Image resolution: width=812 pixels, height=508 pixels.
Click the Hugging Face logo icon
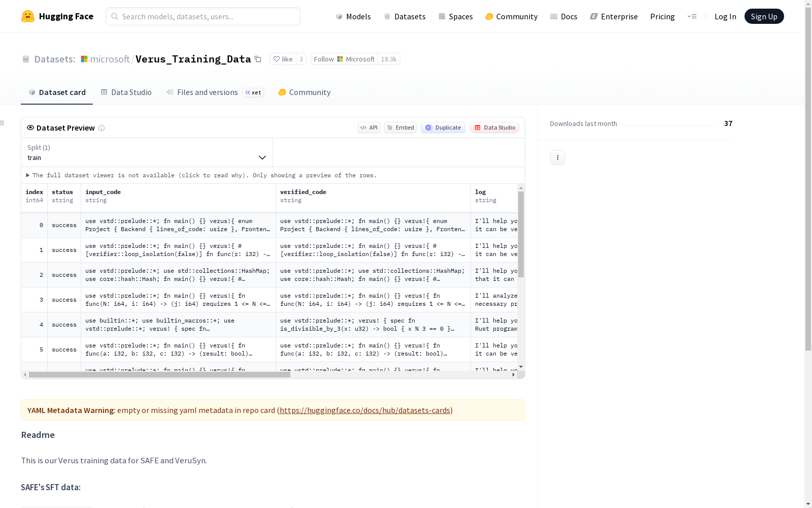pos(28,16)
